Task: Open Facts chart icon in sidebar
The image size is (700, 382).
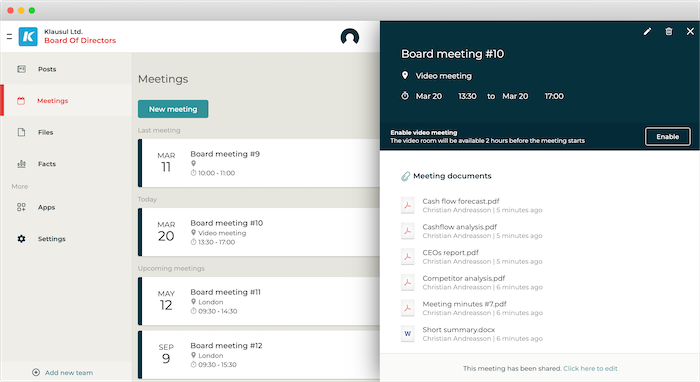Action: point(21,164)
